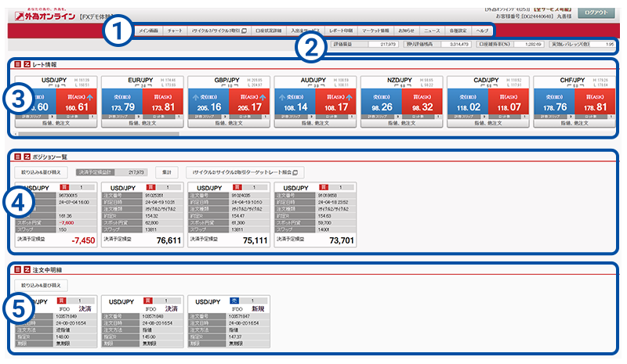Click the 買 badge on the 145.00 order card
Viewport: 627px width, 364px height.
coord(147,301)
